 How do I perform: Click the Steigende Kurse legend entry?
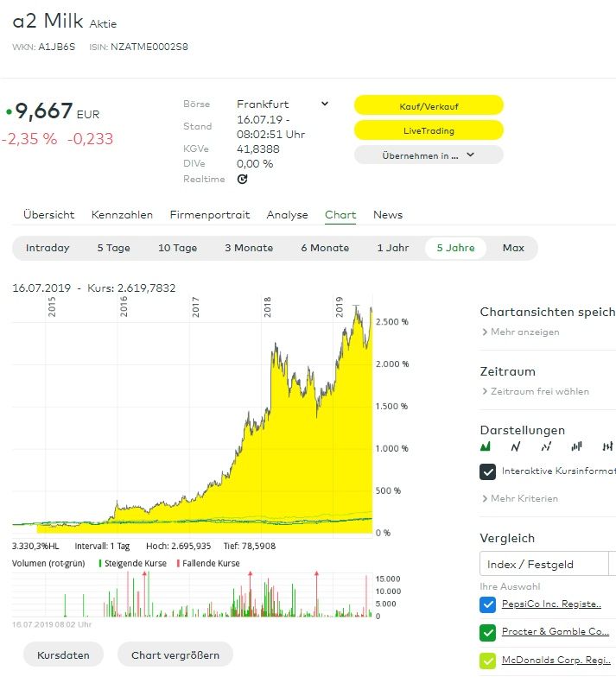pyautogui.click(x=132, y=563)
